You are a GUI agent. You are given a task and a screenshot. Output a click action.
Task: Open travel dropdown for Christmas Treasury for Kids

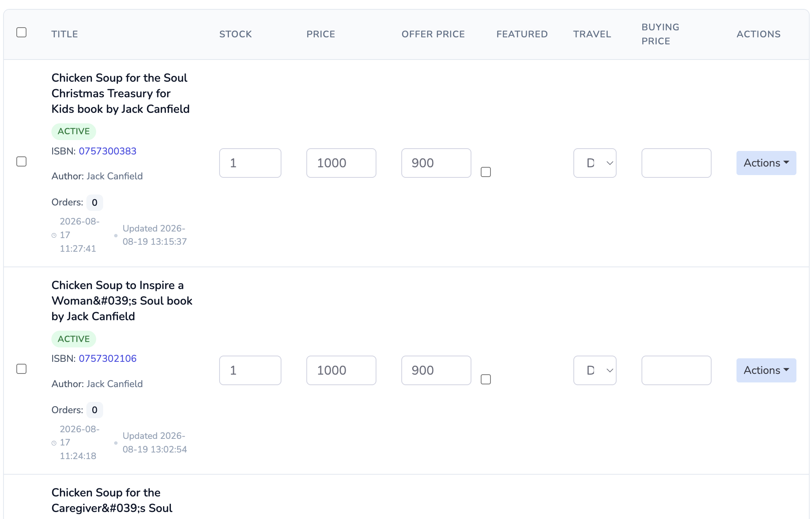[595, 163]
